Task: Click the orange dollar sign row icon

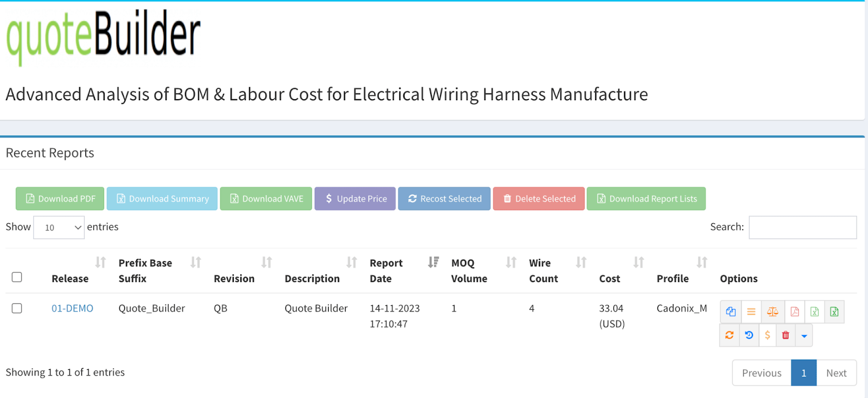Action: [x=767, y=335]
